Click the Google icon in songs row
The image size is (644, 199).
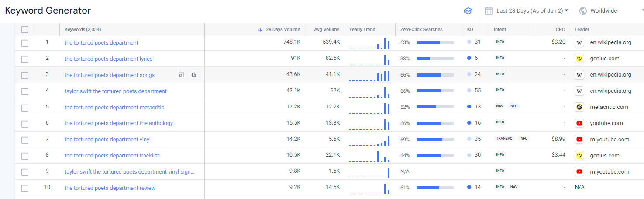tap(194, 75)
